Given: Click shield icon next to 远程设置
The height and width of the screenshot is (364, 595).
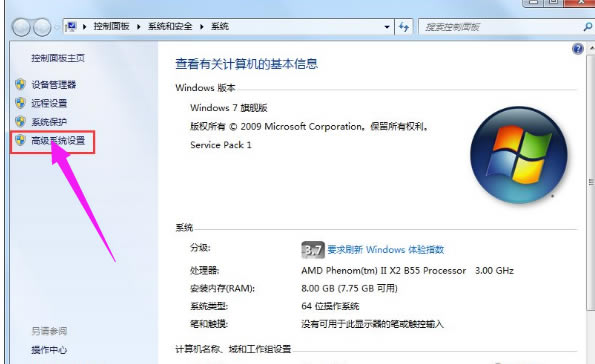Looking at the screenshot, I should pyautogui.click(x=20, y=103).
